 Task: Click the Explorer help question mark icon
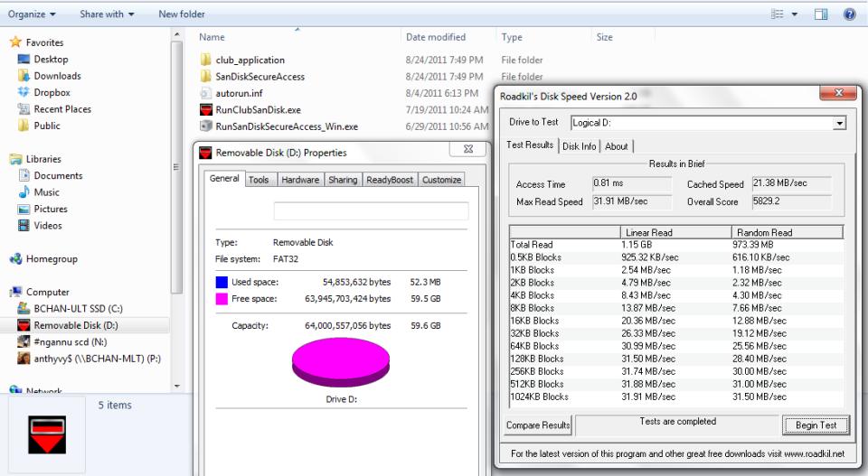[850, 14]
